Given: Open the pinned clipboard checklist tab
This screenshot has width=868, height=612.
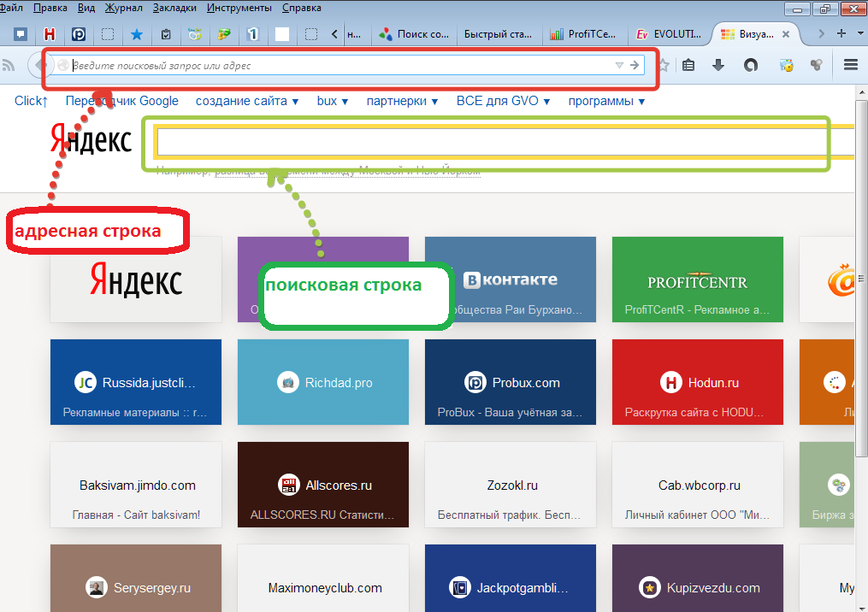Looking at the screenshot, I should tap(166, 34).
